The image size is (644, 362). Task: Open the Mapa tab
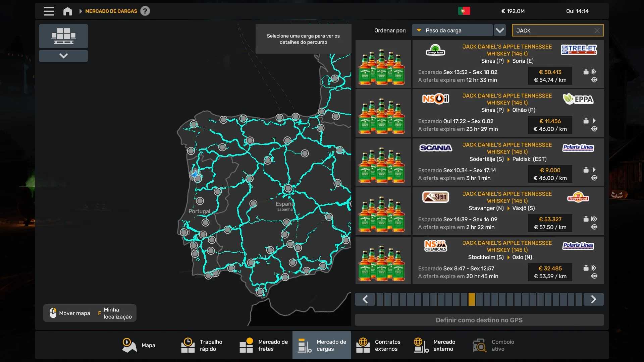tap(139, 345)
